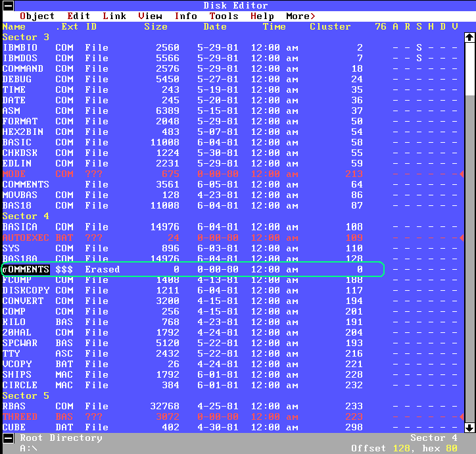Show additional menus with More>
476x454 pixels.
point(300,16)
